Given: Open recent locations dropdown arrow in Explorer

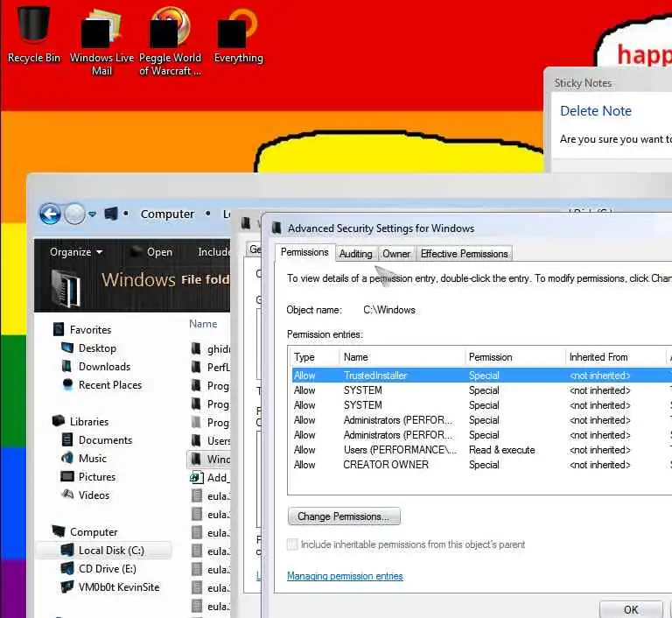Looking at the screenshot, I should click(x=93, y=214).
